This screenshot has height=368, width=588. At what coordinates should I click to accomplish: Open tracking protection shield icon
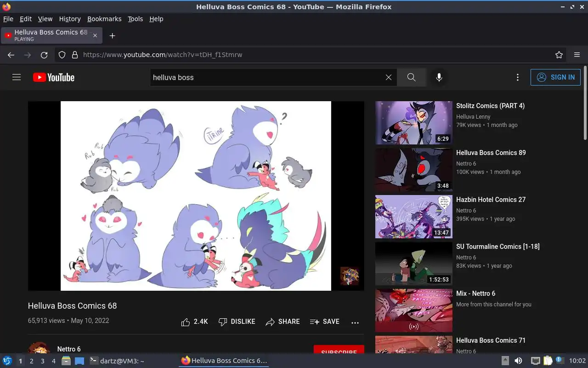tap(62, 55)
